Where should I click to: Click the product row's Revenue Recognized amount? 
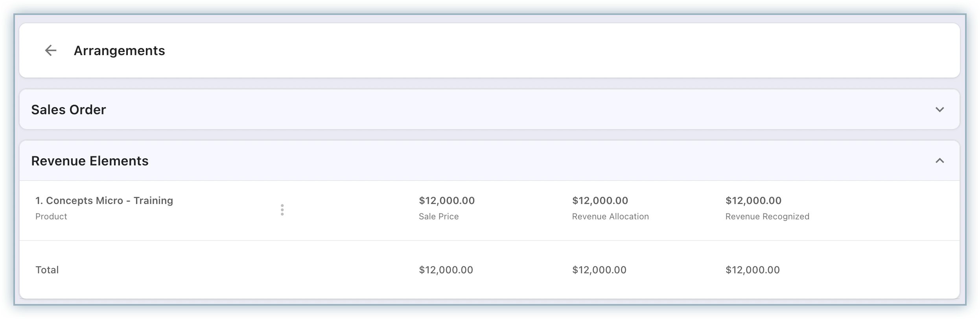coord(753,200)
